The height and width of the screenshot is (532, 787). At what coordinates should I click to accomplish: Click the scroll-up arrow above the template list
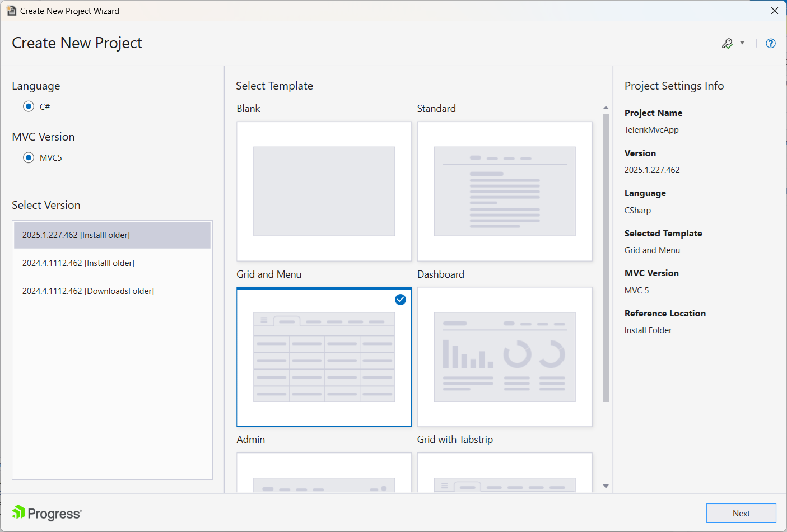(x=606, y=108)
